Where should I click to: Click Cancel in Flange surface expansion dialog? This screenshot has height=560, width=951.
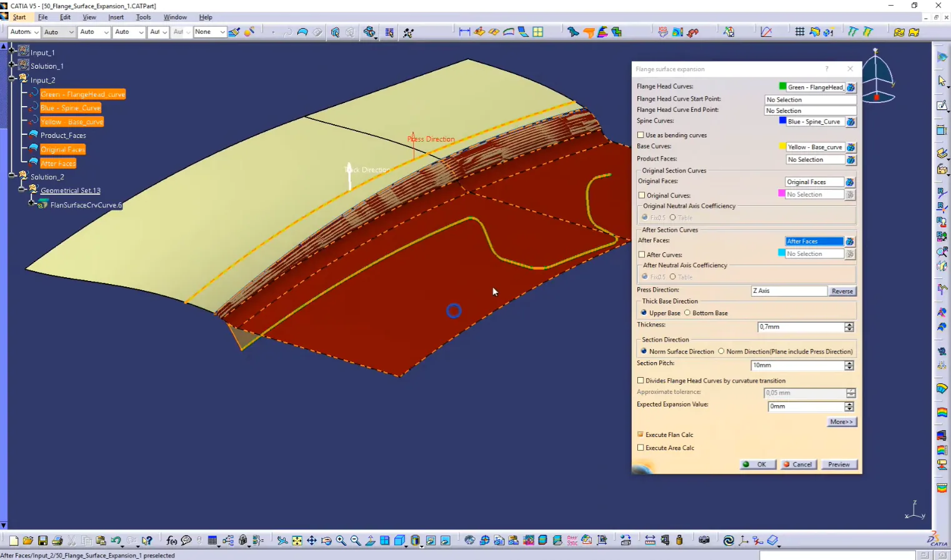(799, 464)
